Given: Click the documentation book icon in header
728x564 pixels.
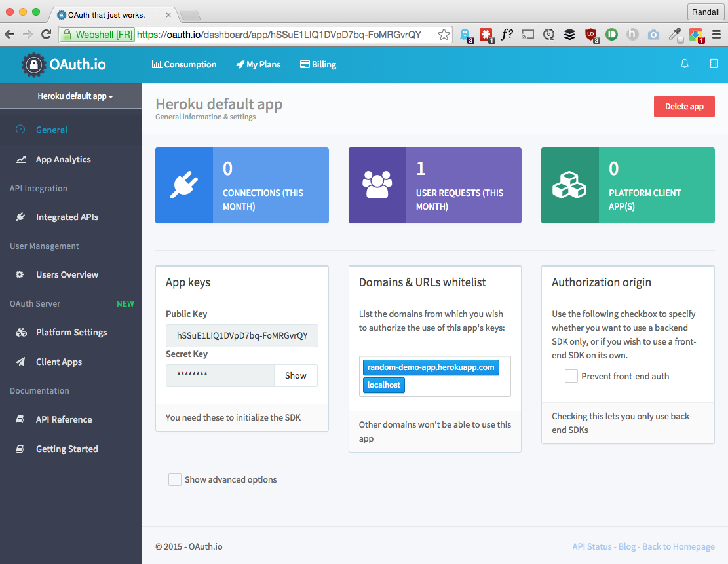Looking at the screenshot, I should (x=714, y=64).
